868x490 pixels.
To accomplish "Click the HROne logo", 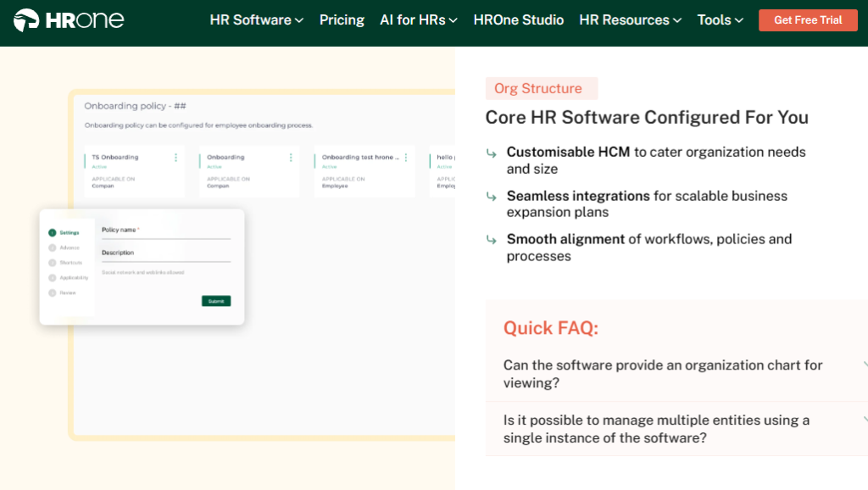I will 69,20.
